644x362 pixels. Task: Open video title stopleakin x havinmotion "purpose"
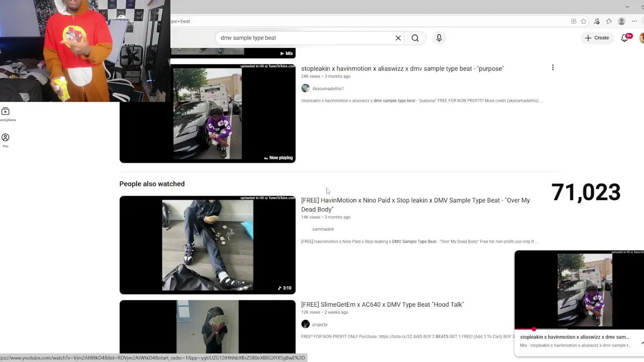tap(402, 68)
